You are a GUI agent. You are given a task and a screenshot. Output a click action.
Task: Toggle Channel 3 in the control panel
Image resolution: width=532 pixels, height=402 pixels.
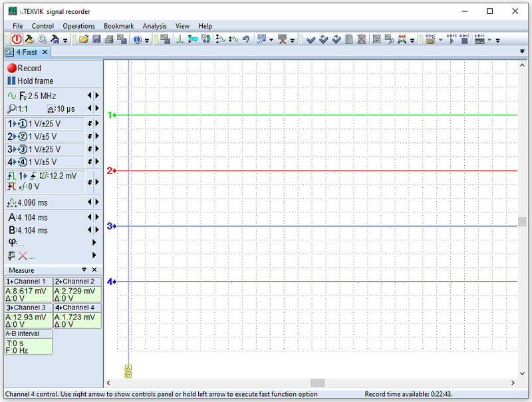tap(11, 149)
